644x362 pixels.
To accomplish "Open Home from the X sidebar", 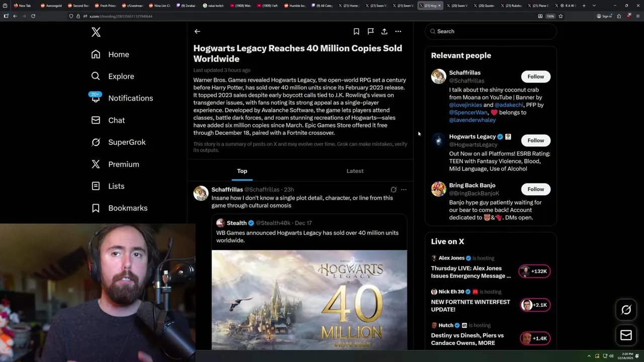I will (110, 54).
